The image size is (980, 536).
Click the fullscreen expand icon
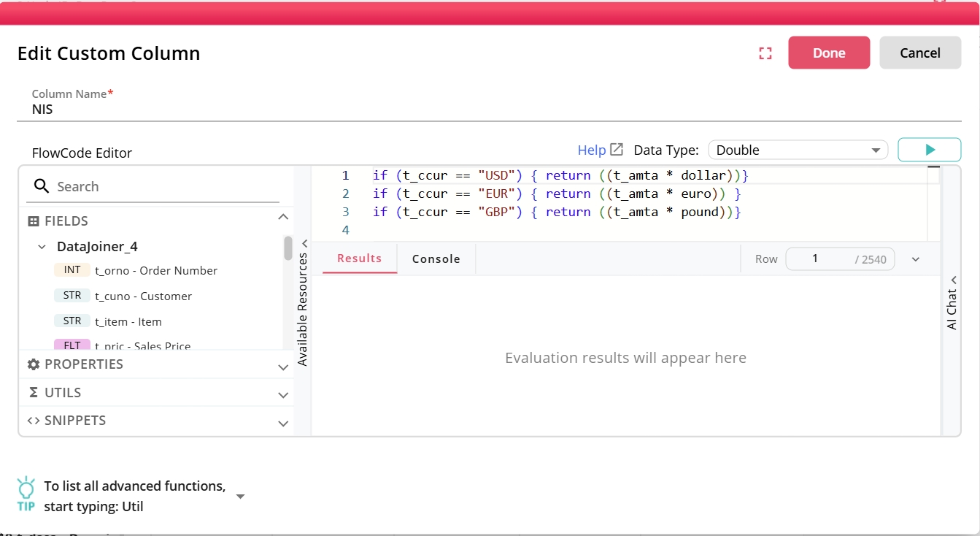(765, 53)
